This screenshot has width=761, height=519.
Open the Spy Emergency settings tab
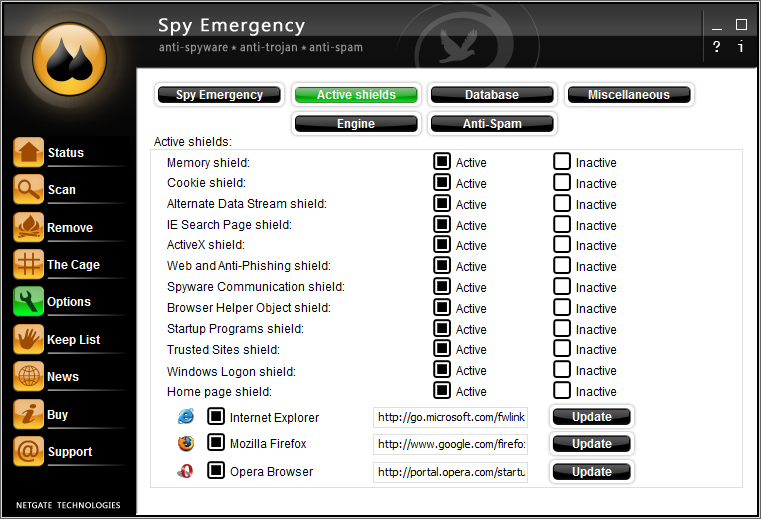point(219,95)
